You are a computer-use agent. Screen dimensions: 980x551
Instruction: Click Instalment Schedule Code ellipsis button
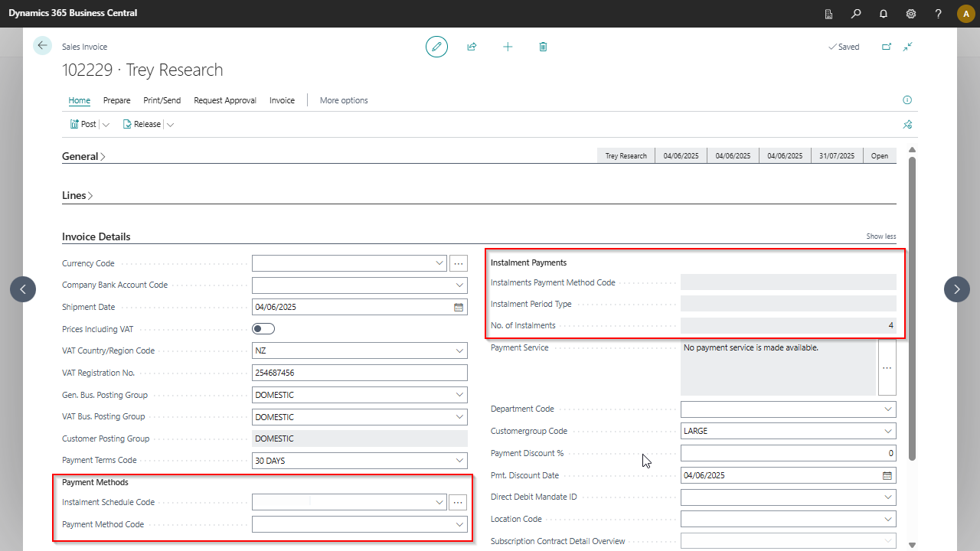point(459,502)
